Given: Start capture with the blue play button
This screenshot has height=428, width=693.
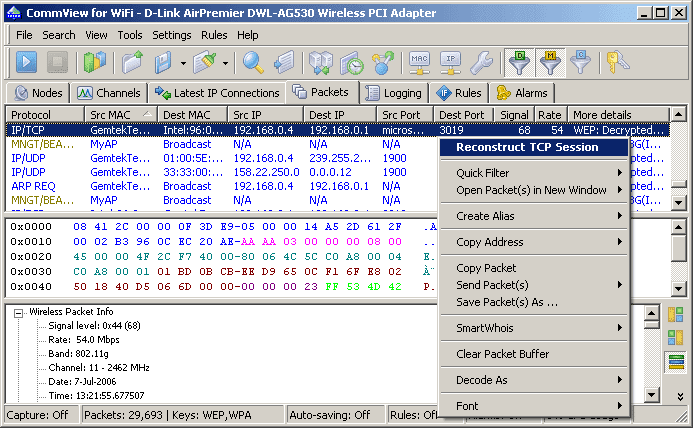Looking at the screenshot, I should [26, 62].
